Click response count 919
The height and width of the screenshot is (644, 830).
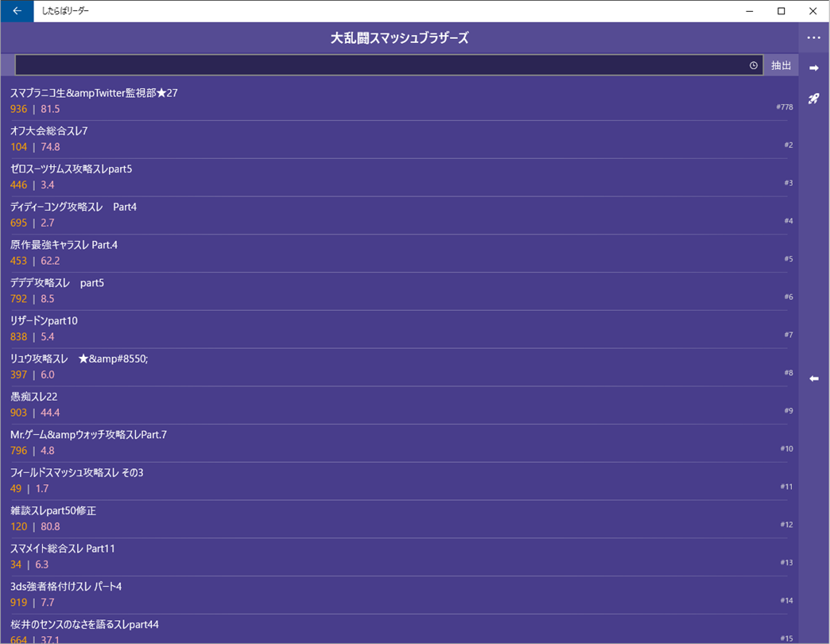click(18, 603)
